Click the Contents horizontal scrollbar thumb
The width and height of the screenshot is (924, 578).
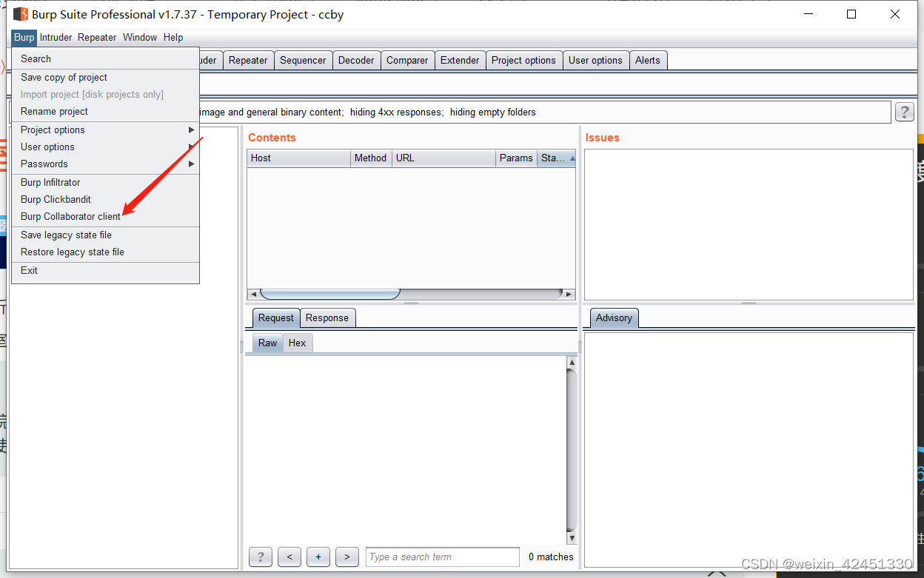(x=329, y=294)
